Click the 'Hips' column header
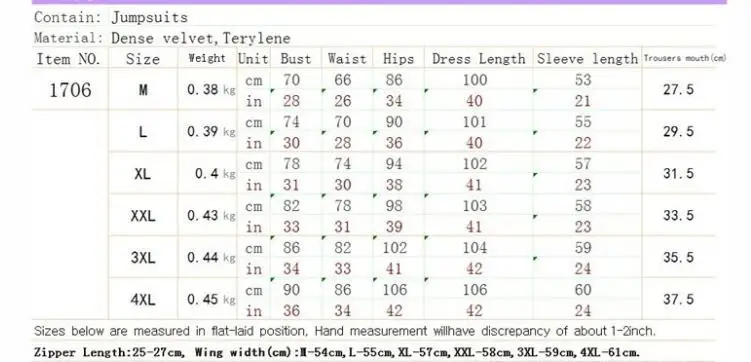Screen dimensions: 751x362 pyautogui.click(x=398, y=59)
